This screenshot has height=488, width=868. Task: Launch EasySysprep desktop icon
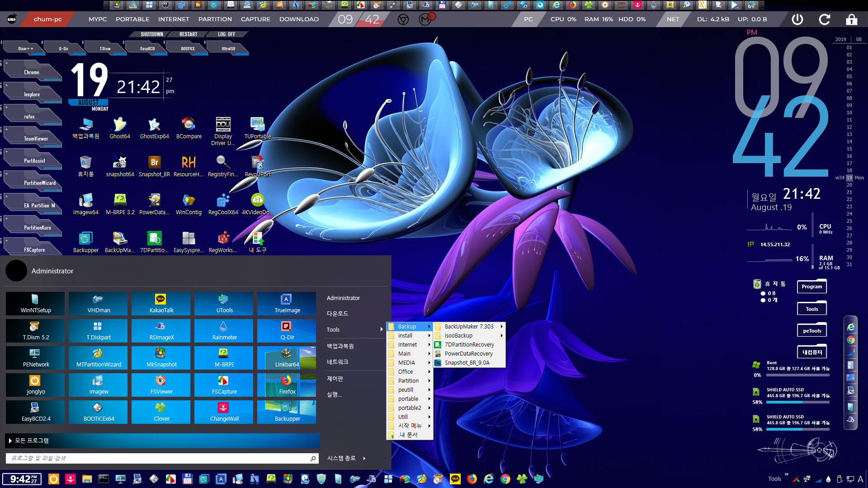tap(189, 242)
